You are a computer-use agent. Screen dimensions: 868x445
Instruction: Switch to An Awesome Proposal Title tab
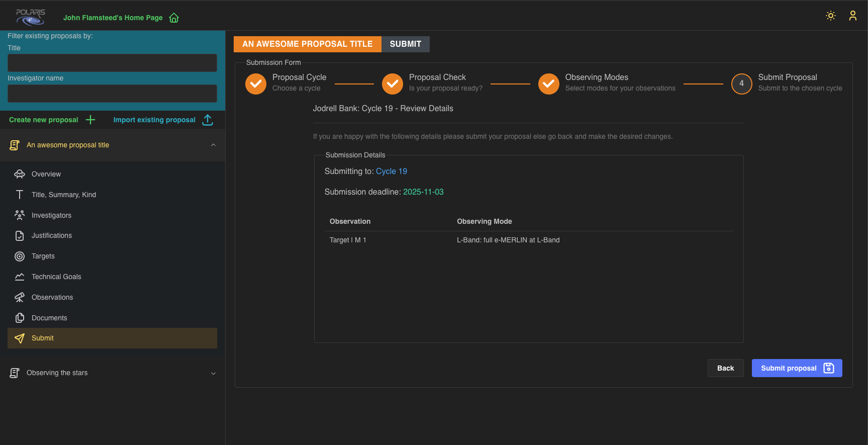pos(307,44)
